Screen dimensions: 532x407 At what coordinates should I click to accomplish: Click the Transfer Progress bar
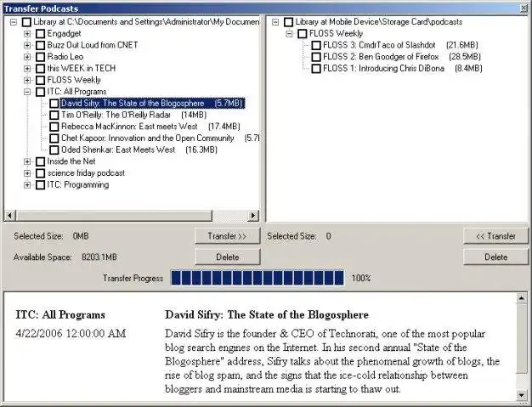click(258, 278)
